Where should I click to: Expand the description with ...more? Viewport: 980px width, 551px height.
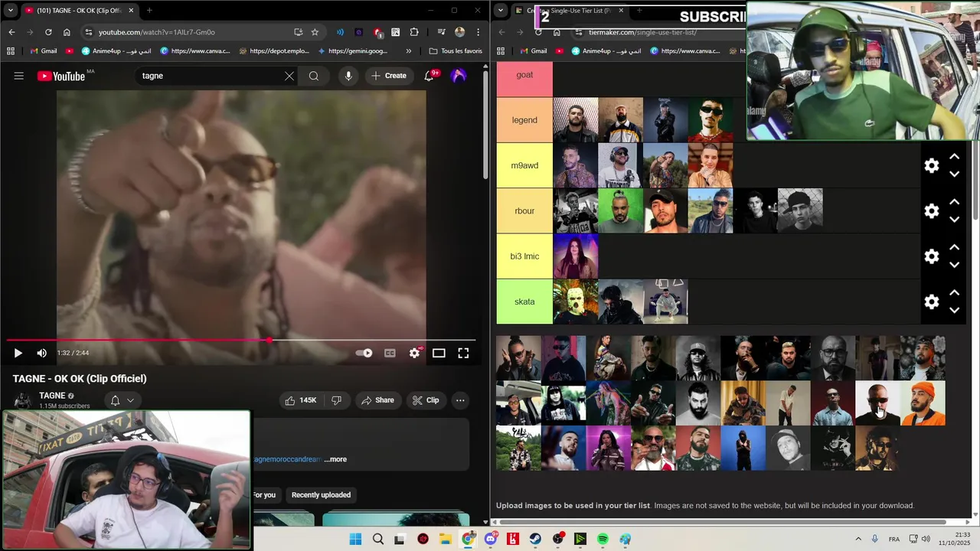coord(335,459)
